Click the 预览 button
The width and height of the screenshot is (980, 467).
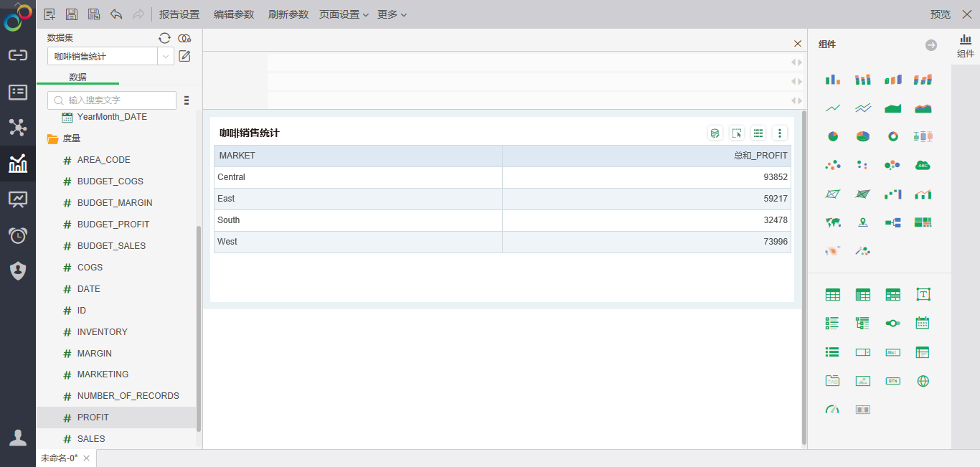[x=941, y=14]
